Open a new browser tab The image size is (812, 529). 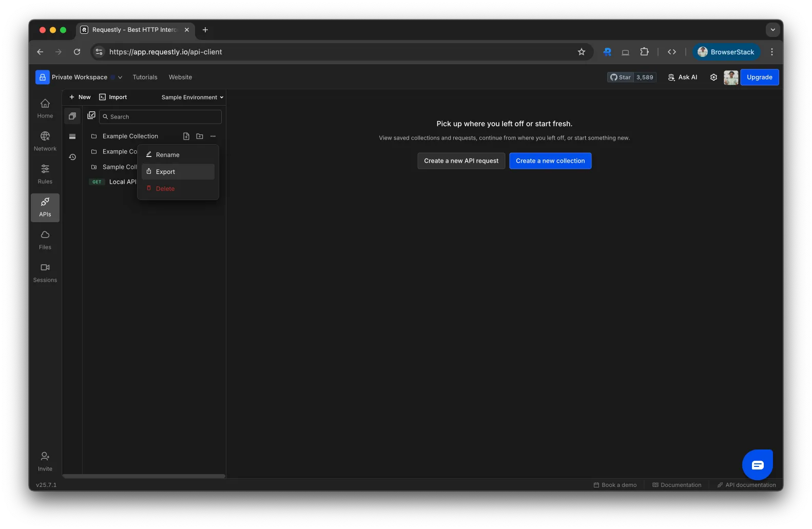[205, 30]
